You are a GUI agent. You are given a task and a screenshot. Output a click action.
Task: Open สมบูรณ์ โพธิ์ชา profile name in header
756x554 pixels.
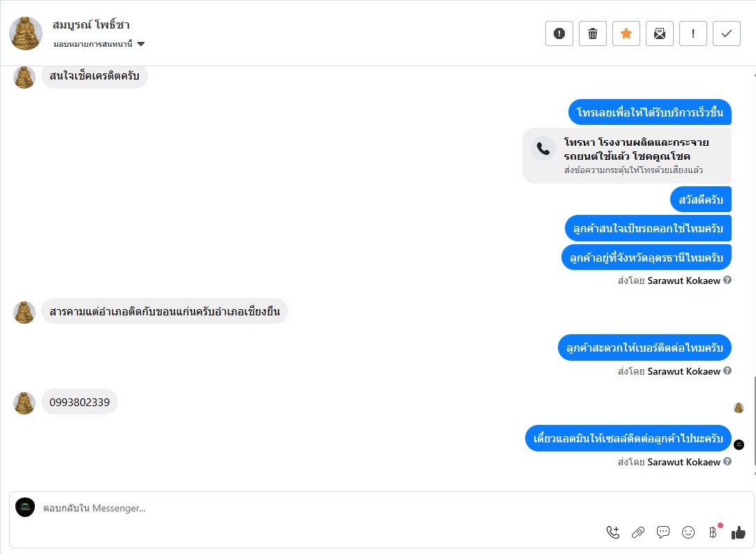coord(91,25)
